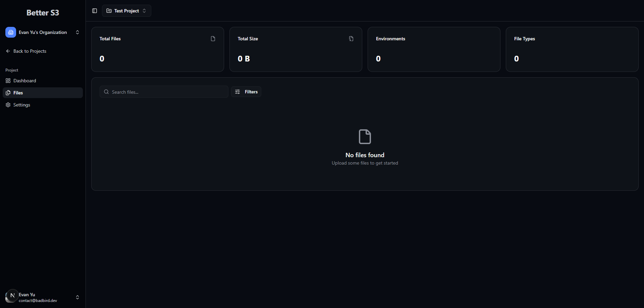
Task: Select Files in the sidebar
Action: [x=18, y=93]
